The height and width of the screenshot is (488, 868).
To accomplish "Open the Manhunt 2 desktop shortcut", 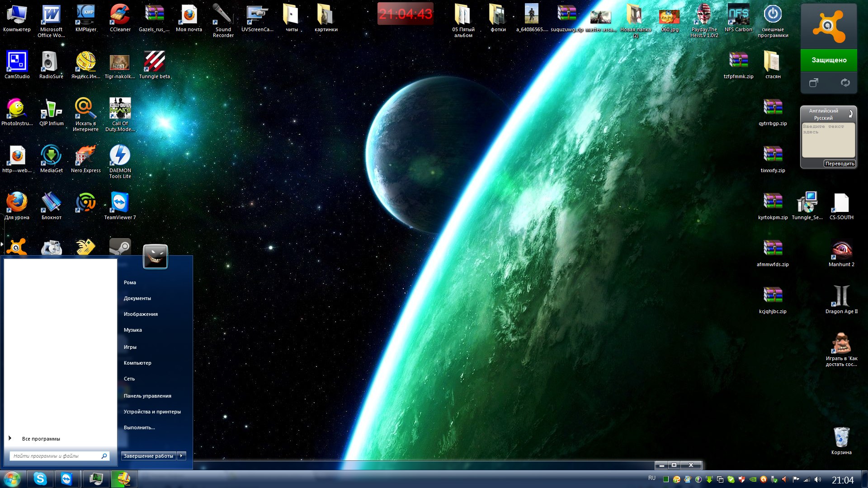I will [841, 253].
